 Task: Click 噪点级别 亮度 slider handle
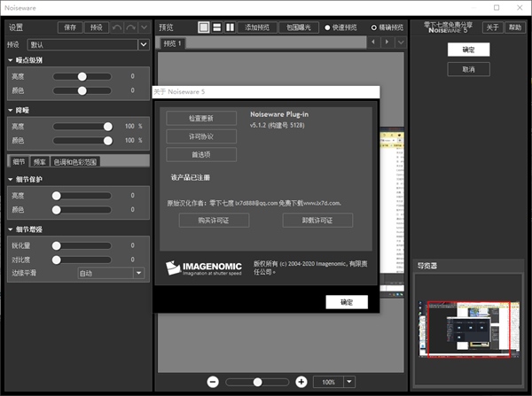click(x=82, y=76)
